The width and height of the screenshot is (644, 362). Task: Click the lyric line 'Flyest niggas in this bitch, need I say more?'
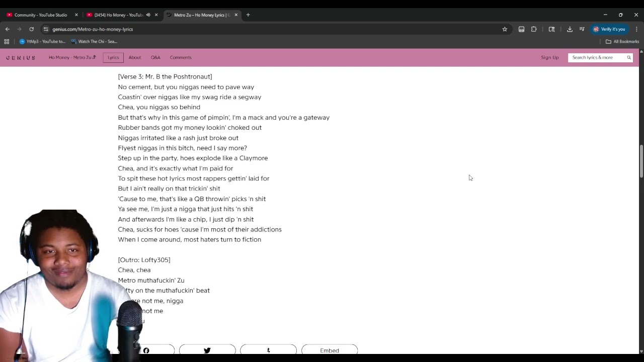click(x=183, y=148)
